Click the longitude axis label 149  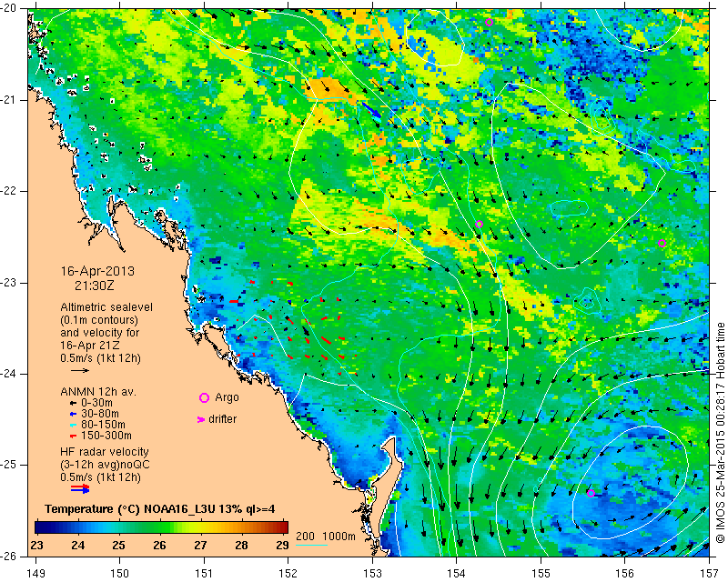point(36,574)
